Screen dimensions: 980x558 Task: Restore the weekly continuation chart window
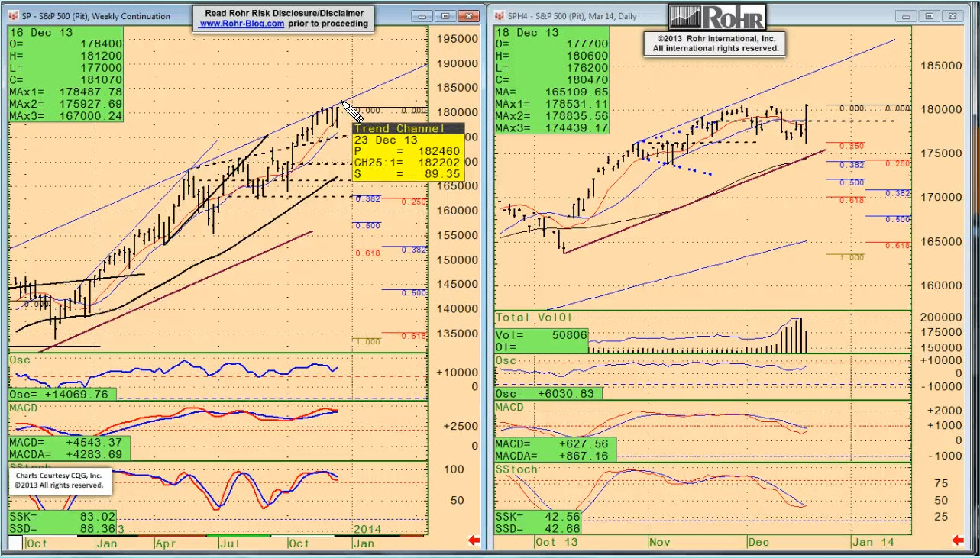coord(445,16)
